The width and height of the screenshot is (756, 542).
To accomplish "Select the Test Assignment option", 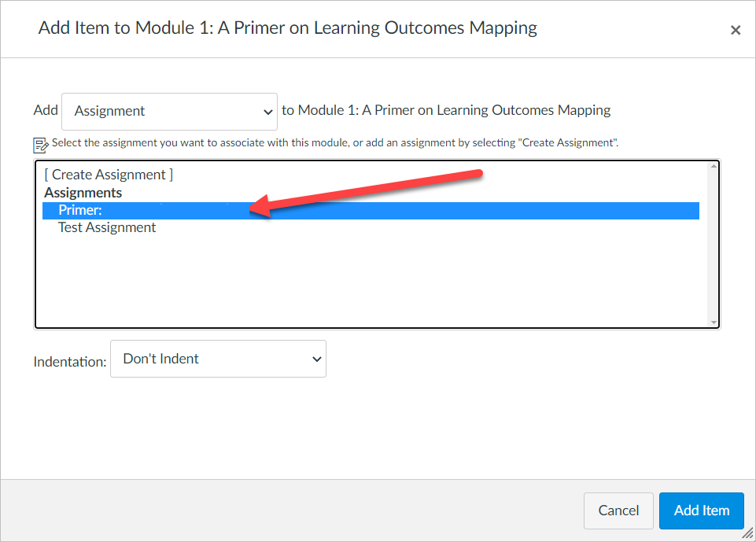I will click(106, 227).
